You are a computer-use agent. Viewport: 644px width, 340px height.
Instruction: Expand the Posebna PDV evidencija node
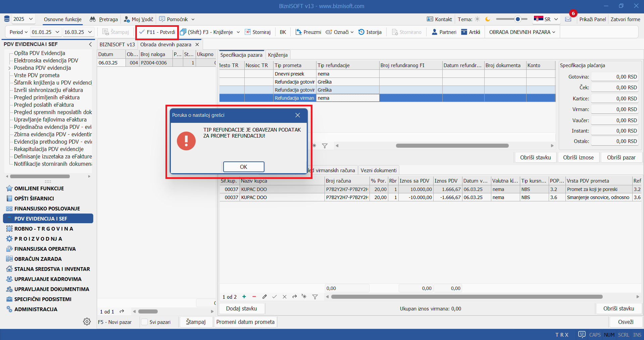(x=9, y=68)
